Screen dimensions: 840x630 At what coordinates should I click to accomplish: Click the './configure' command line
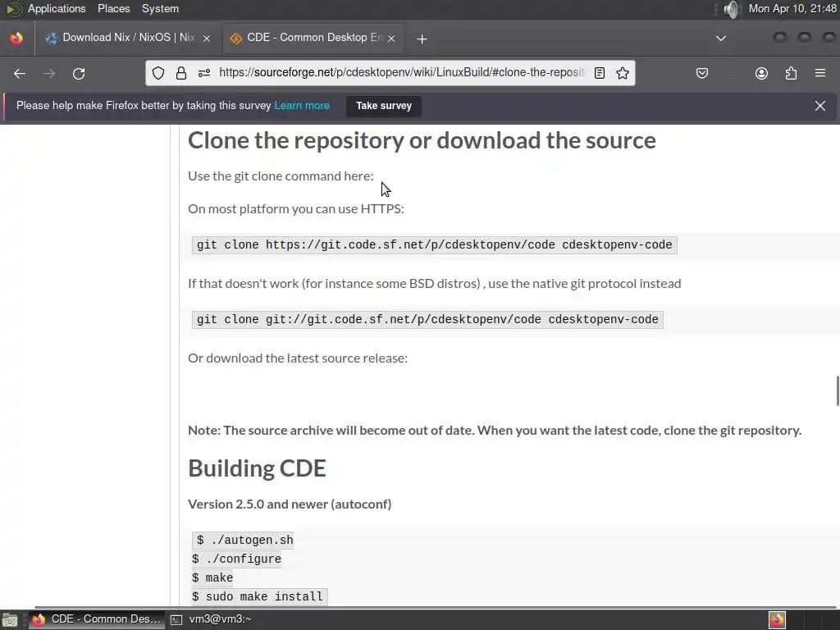coord(237,559)
